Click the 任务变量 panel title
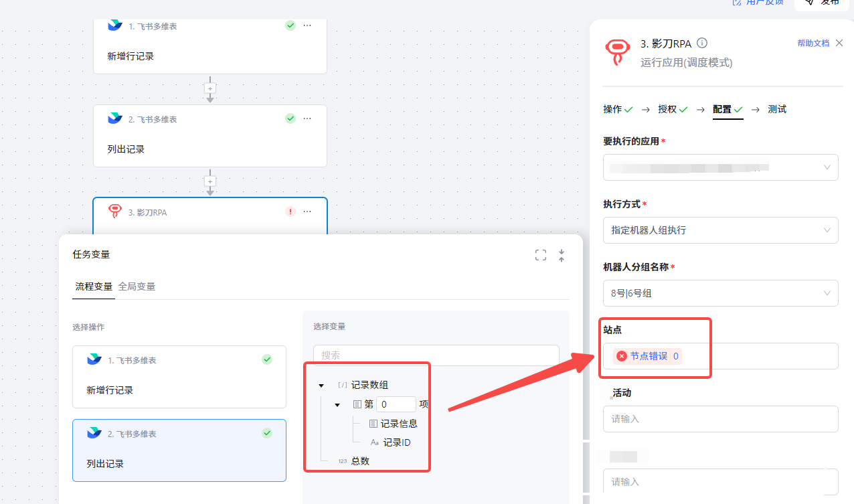This screenshot has width=854, height=504. pyautogui.click(x=91, y=254)
